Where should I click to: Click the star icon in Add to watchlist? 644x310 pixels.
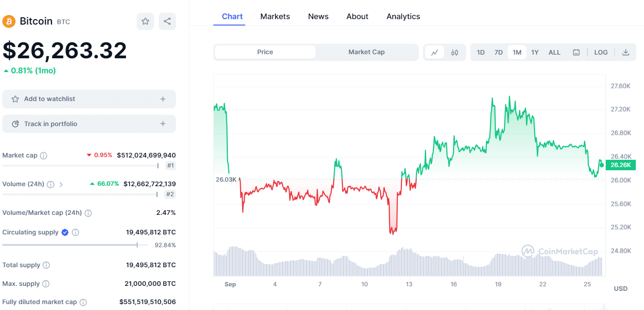coord(15,99)
